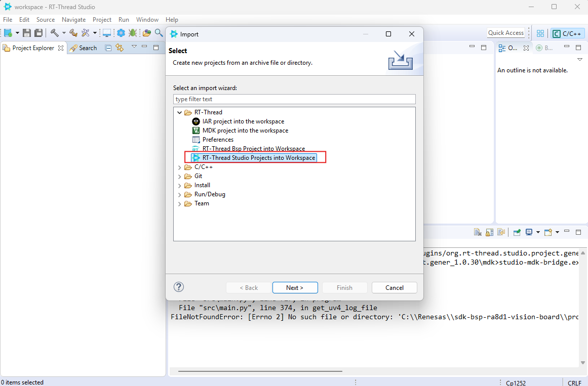Open the Help question mark icon
Screen dimensions: 588x386
(179, 287)
